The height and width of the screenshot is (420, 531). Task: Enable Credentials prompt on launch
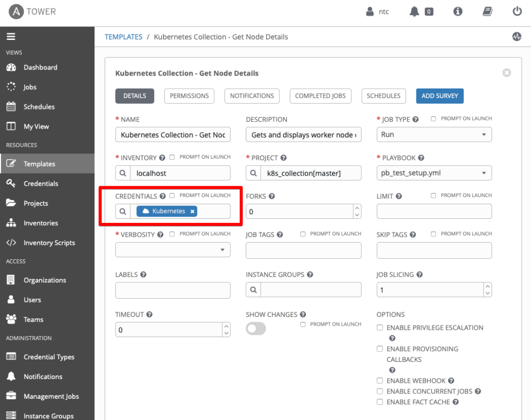pos(172,195)
